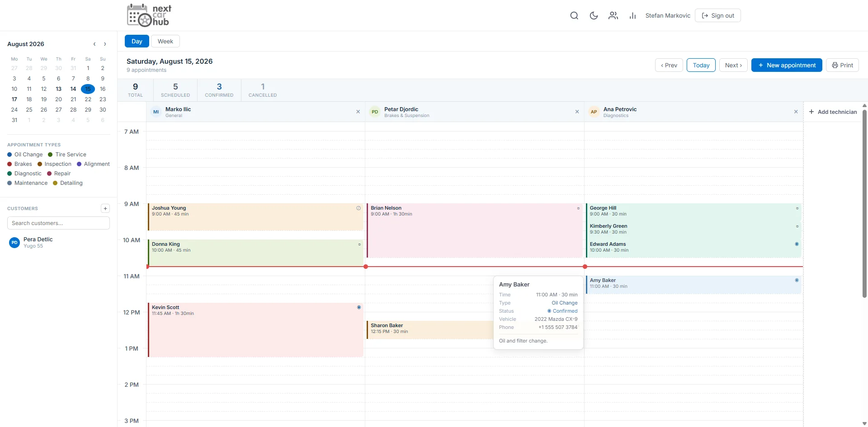
Task: Open Donna King 10:00 AM appointment
Action: (x=255, y=253)
